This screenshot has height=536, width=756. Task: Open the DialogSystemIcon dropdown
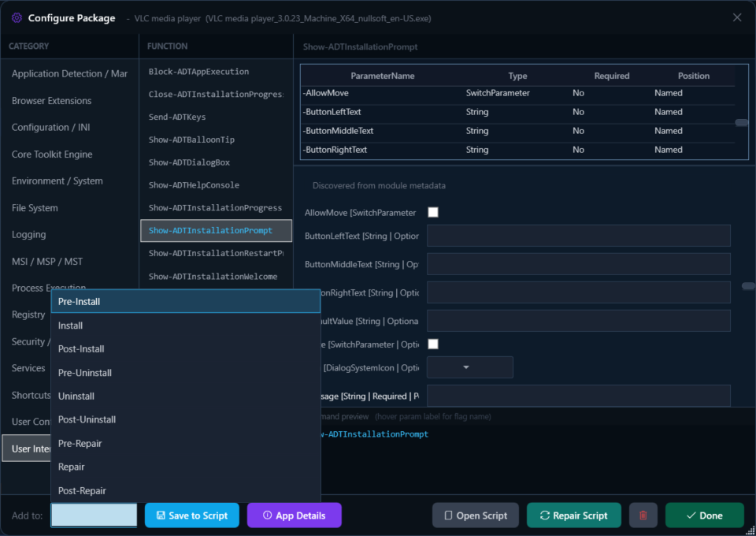[469, 367]
